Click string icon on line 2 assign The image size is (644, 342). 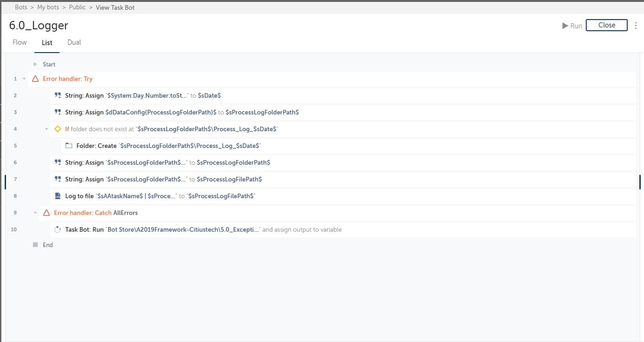click(58, 95)
